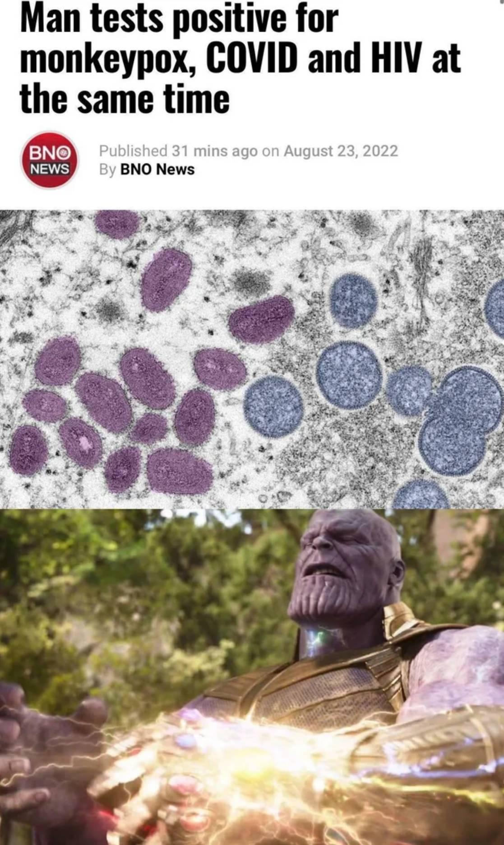Click the word "Published" in the byline
This screenshot has height=845, width=504.
click(x=134, y=151)
